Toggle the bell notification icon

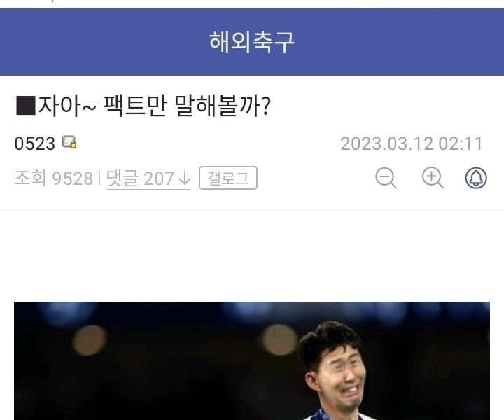click(x=476, y=178)
